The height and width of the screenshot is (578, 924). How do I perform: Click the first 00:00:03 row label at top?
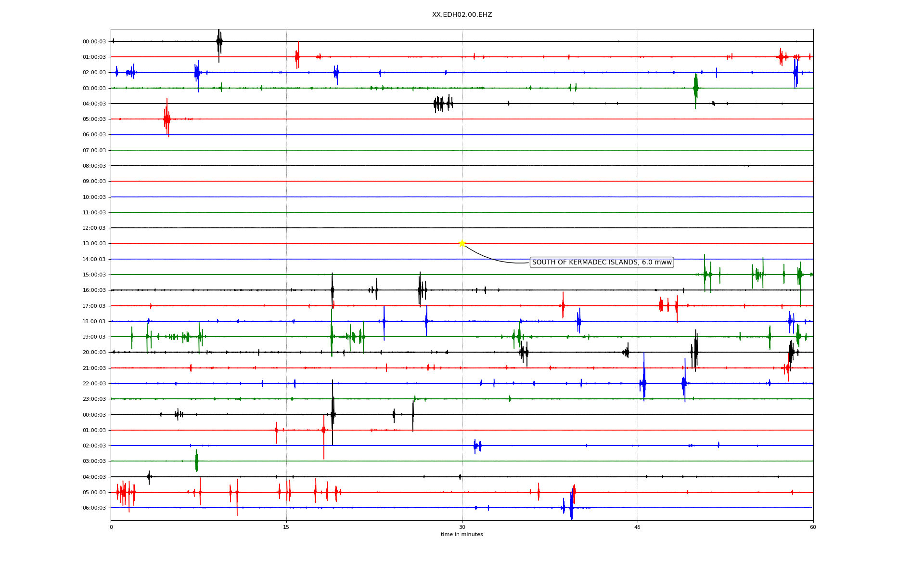pyautogui.click(x=94, y=41)
